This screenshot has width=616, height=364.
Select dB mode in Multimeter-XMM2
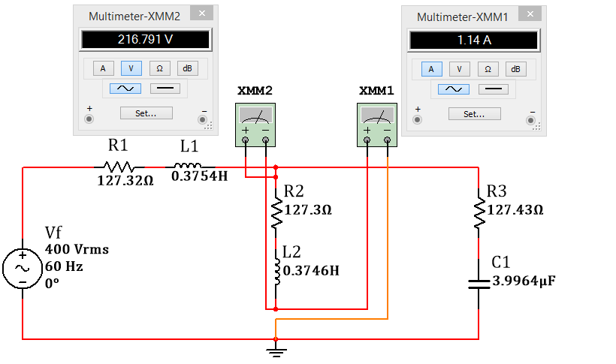pyautogui.click(x=187, y=68)
